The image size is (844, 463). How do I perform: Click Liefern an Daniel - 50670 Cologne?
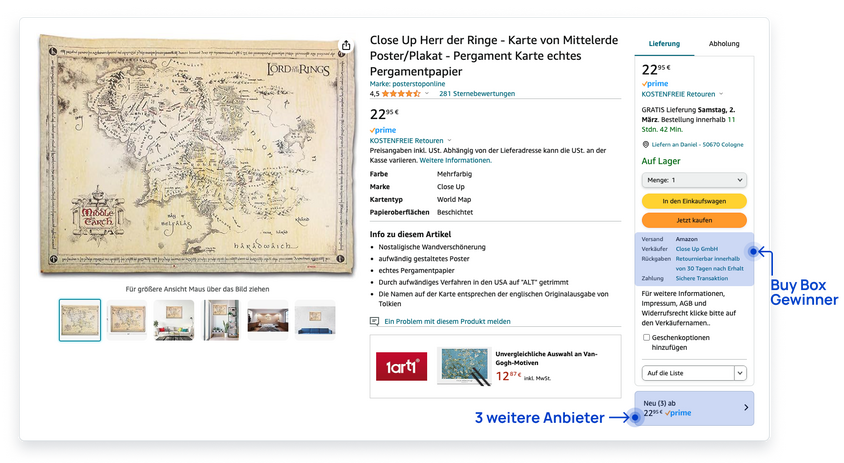coord(697,144)
